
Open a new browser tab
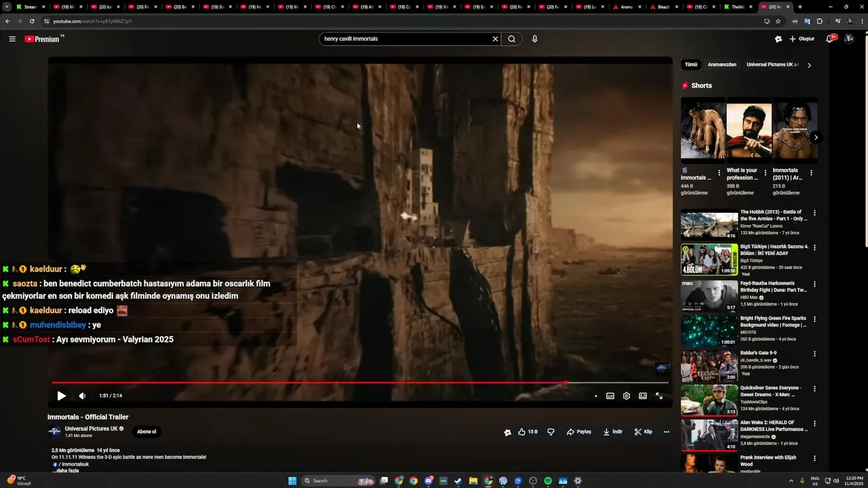(800, 7)
